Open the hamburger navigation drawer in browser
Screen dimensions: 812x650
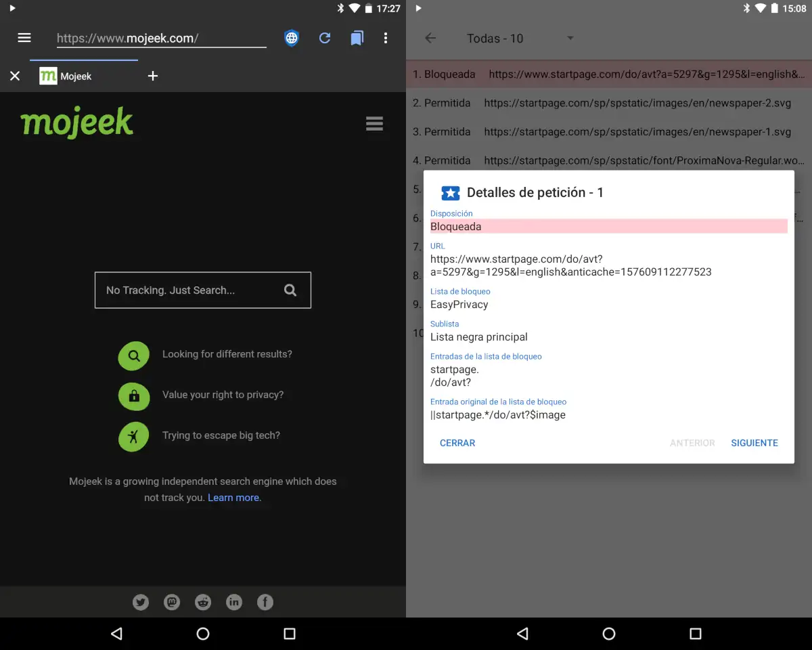click(24, 38)
